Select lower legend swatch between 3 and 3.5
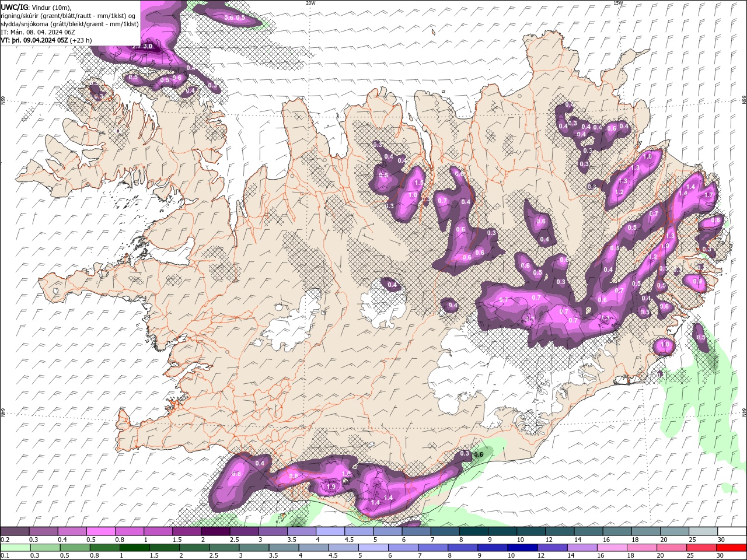747x560 pixels. click(254, 548)
